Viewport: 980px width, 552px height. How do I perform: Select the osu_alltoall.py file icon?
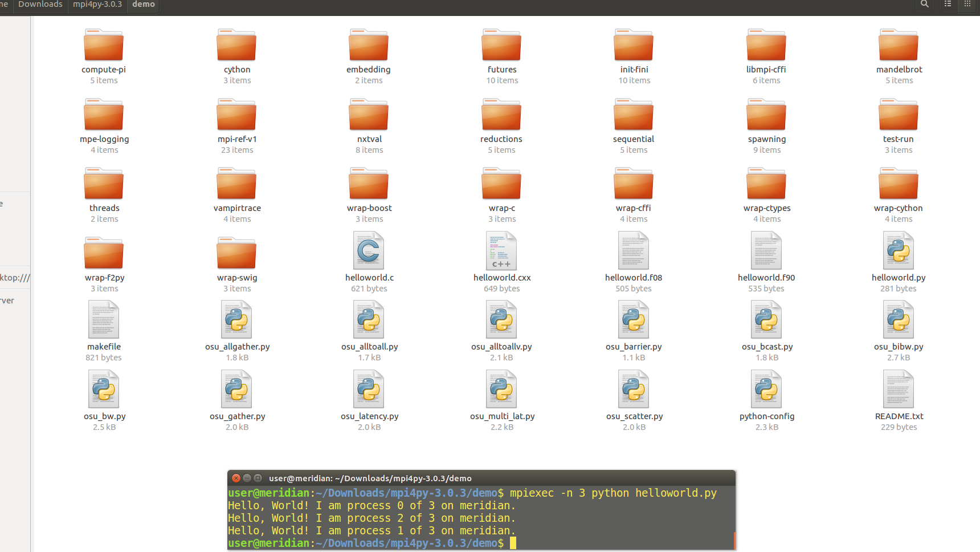[x=369, y=320]
